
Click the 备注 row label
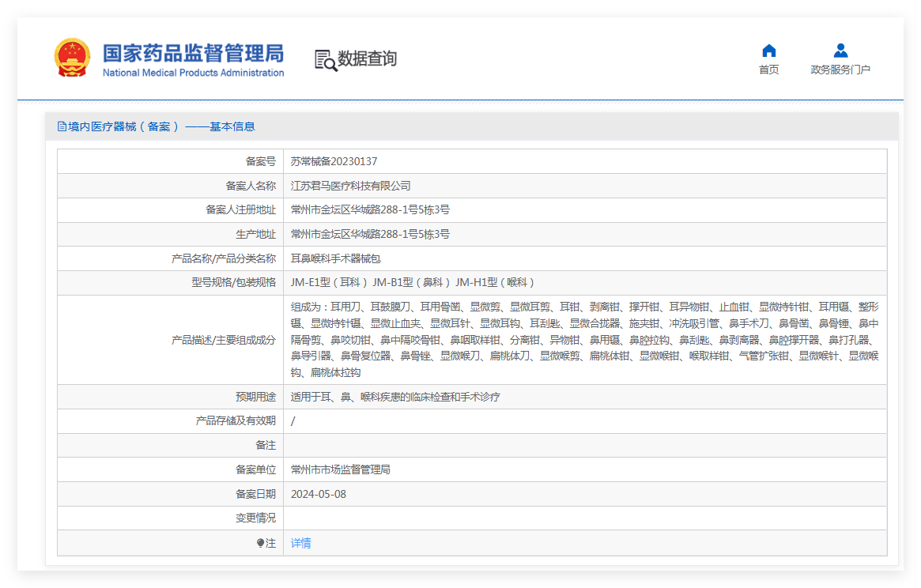point(266,445)
